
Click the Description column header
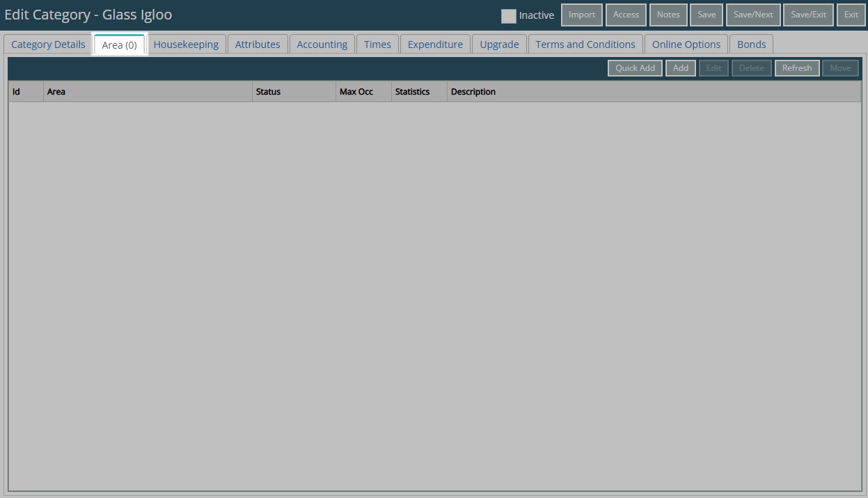click(654, 92)
